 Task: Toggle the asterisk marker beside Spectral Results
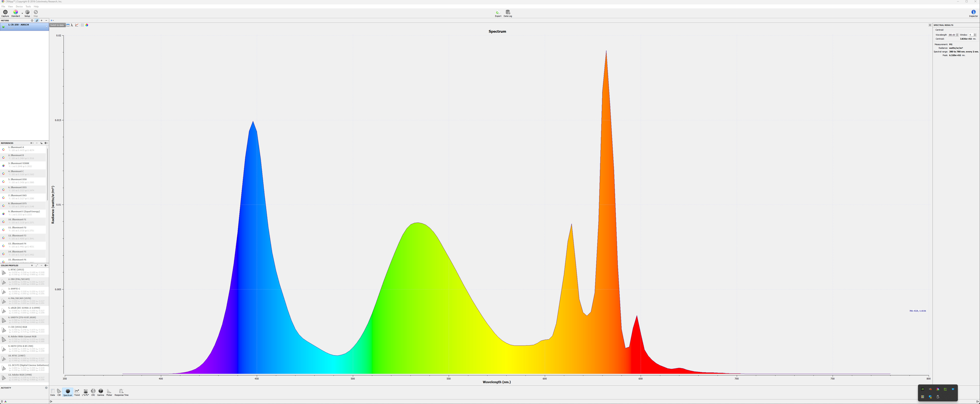coord(930,25)
